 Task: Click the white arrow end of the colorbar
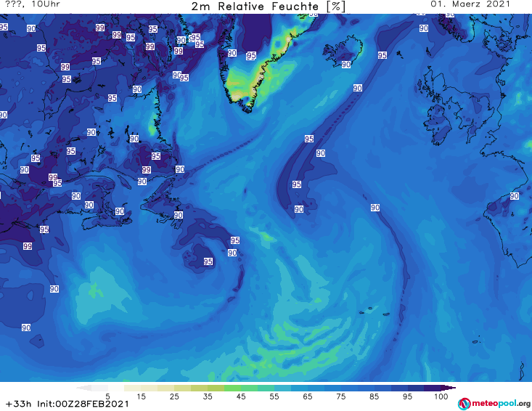pos(84,388)
